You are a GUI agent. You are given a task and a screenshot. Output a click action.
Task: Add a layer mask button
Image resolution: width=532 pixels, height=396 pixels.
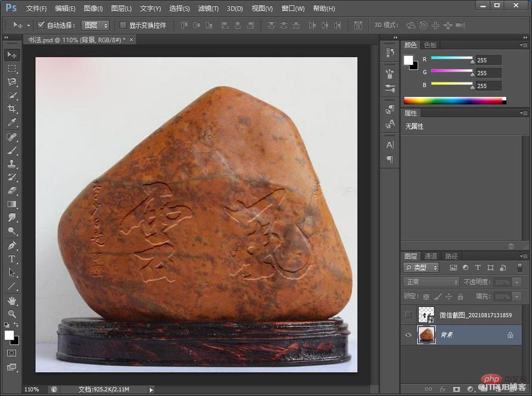(x=456, y=389)
